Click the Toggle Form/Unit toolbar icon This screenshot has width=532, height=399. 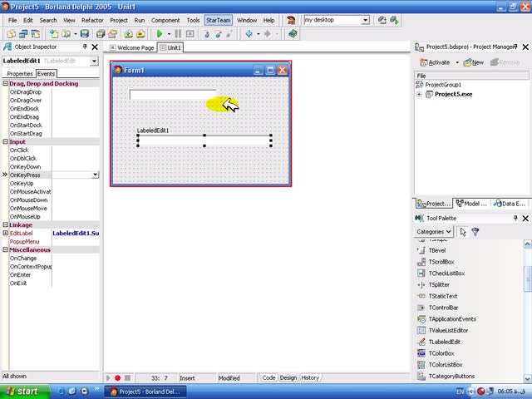click(x=36, y=33)
